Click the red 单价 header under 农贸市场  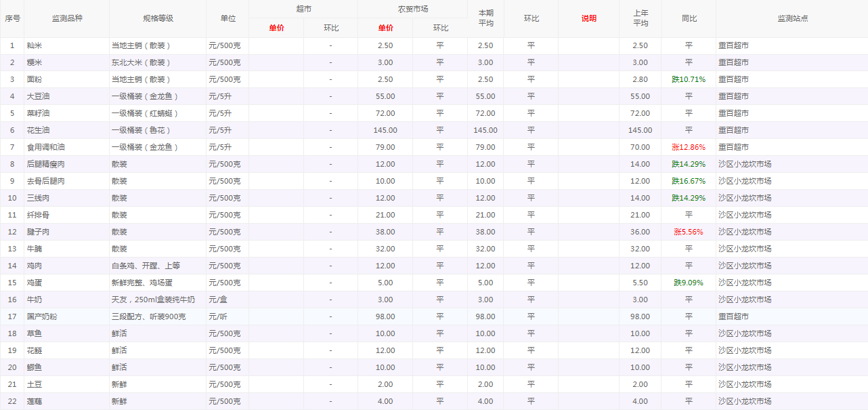385,28
